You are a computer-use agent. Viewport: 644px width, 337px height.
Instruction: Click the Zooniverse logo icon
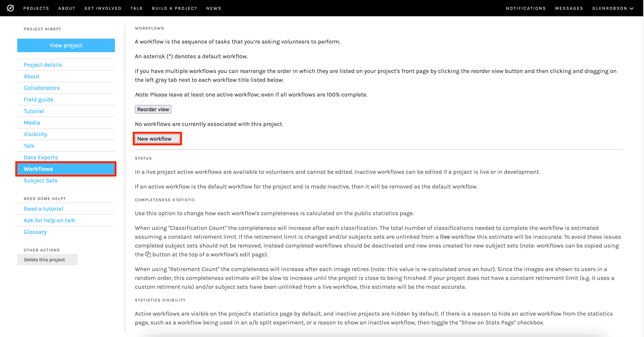(10, 8)
